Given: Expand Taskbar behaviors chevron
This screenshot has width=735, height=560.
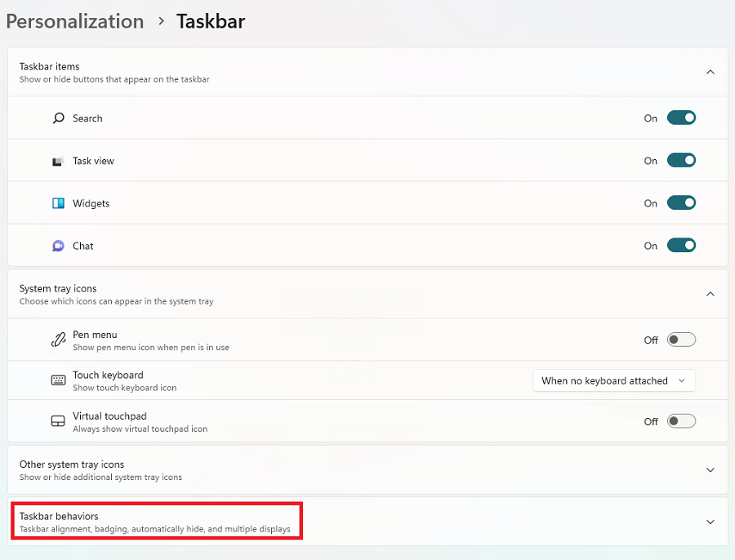Looking at the screenshot, I should coord(710,522).
